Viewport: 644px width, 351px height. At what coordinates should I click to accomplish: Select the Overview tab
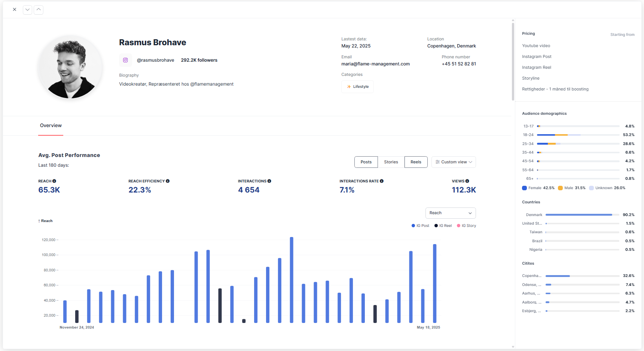51,125
